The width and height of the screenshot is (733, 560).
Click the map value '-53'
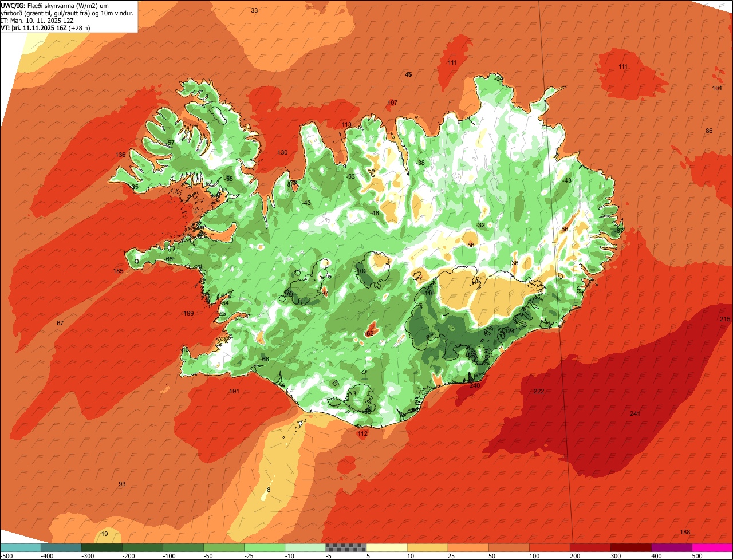pos(350,176)
